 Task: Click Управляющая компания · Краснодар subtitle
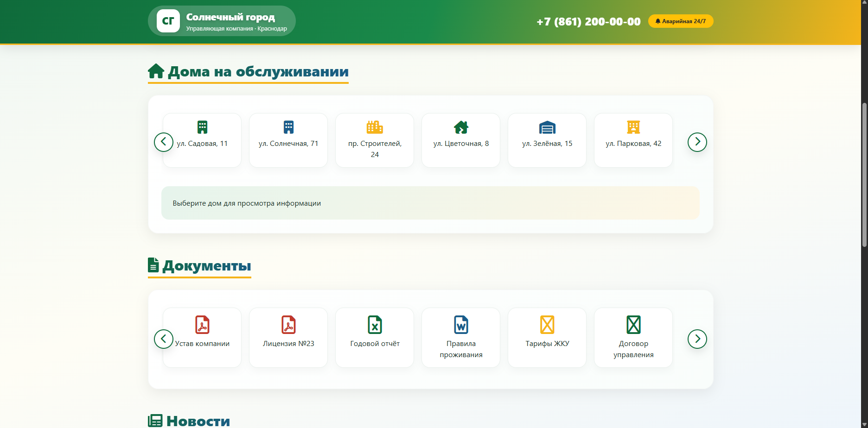pyautogui.click(x=236, y=29)
